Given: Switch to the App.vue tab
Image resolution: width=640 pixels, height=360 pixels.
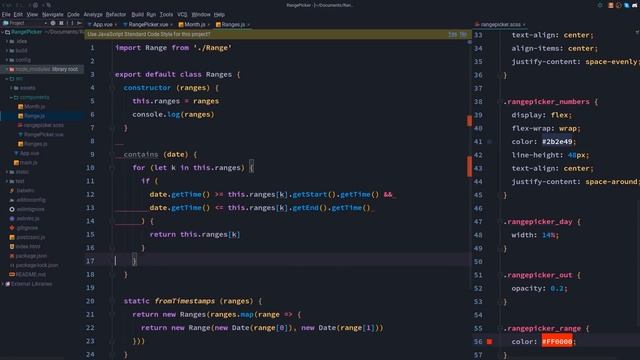Looking at the screenshot, I should (x=102, y=24).
